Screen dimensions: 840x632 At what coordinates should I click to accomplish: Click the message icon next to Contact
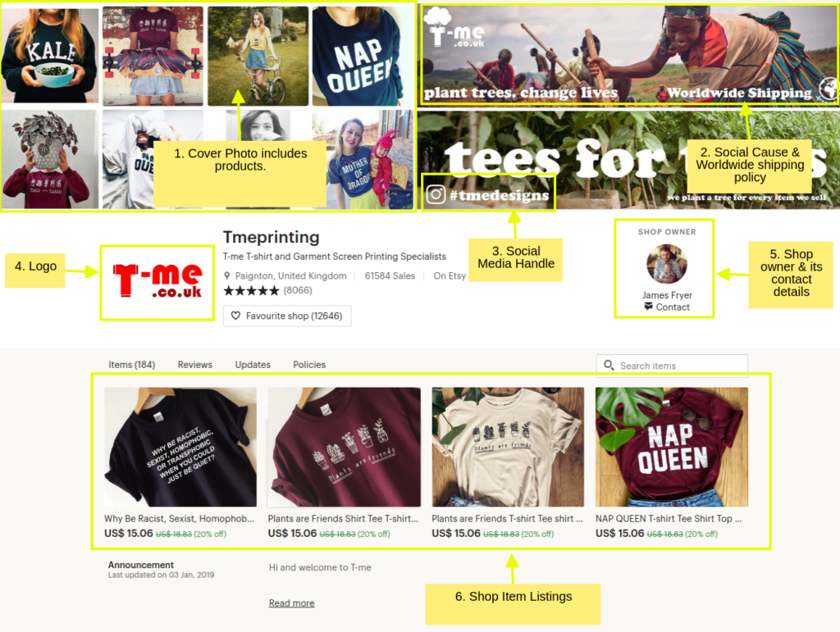648,307
